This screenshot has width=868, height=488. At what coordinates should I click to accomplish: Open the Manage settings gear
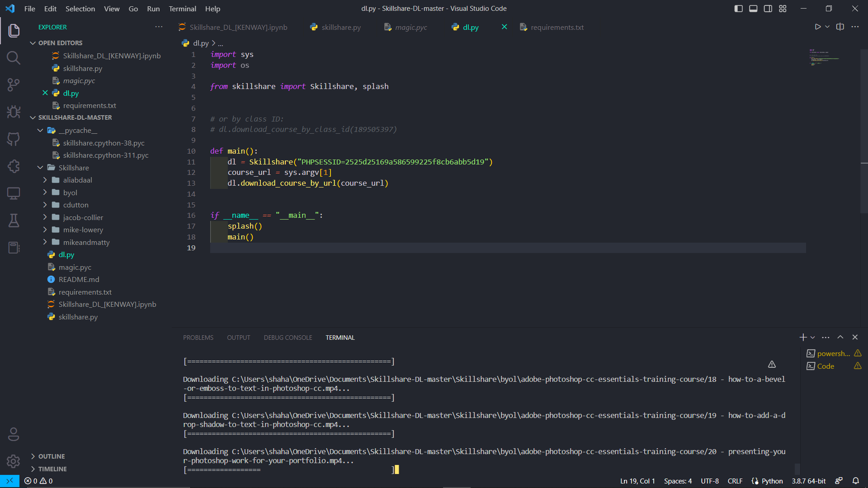click(14, 461)
